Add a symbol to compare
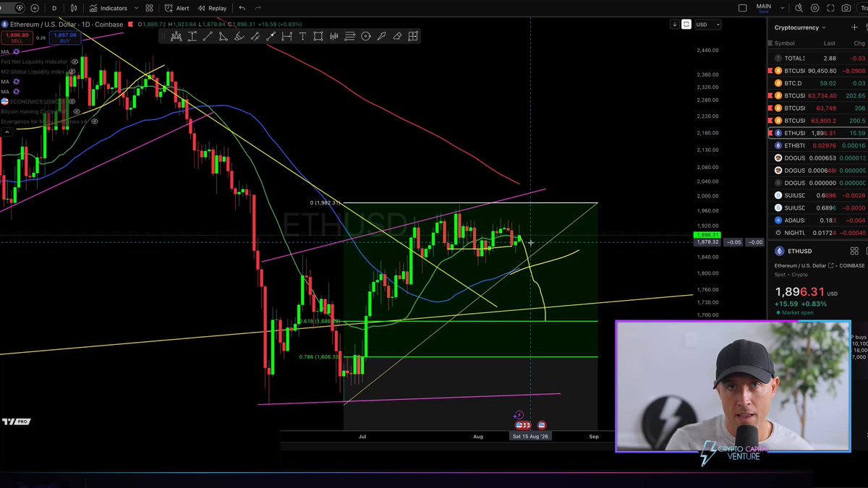 point(35,8)
